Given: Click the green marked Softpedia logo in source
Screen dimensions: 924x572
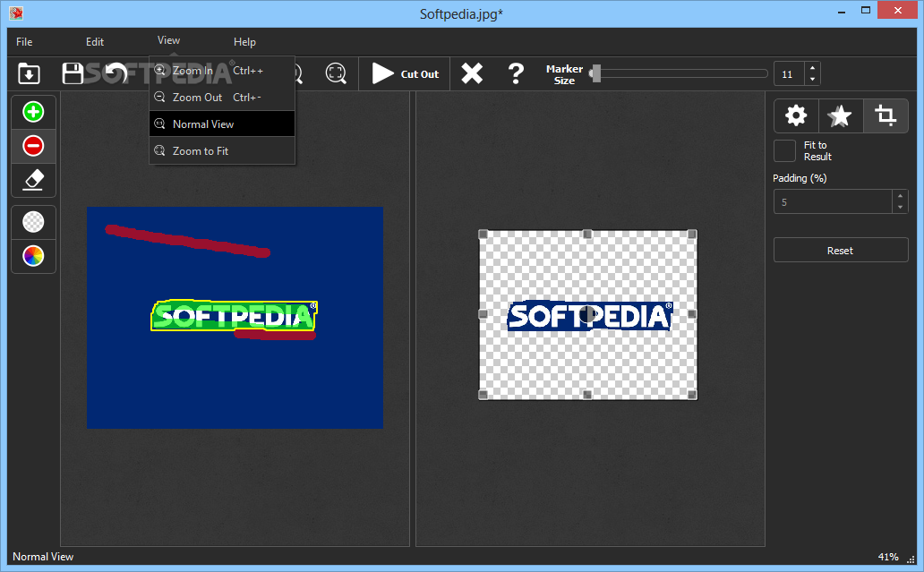Looking at the screenshot, I should tap(235, 316).
